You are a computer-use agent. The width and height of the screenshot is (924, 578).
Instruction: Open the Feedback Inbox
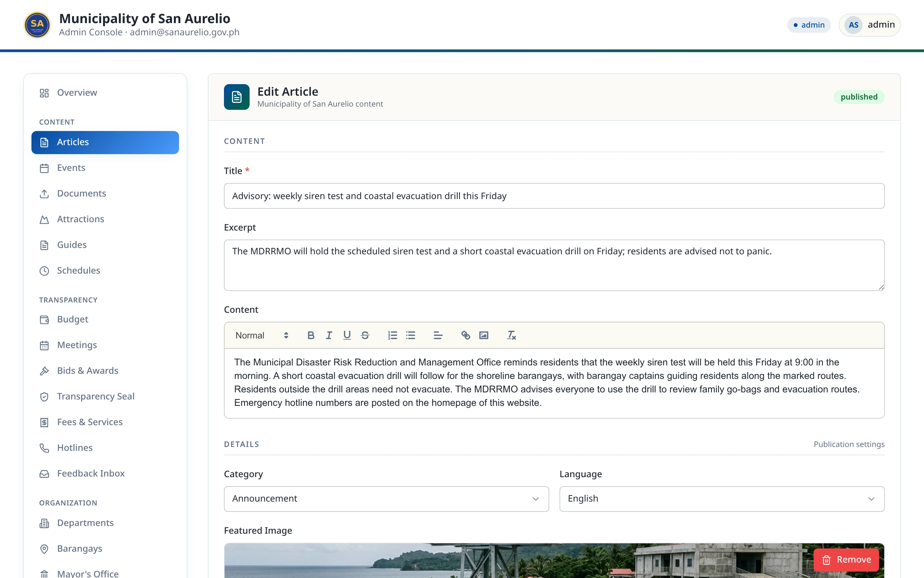[x=105, y=473]
